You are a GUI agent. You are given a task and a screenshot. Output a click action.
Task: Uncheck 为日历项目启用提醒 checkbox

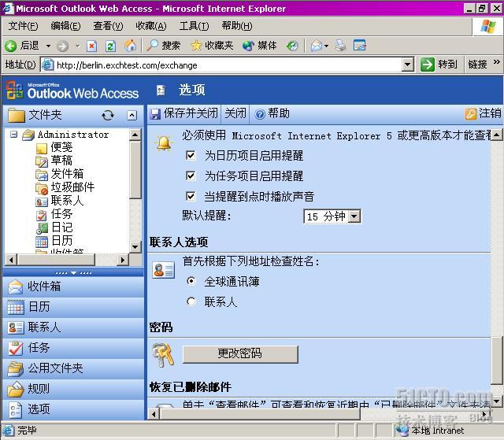pos(191,156)
